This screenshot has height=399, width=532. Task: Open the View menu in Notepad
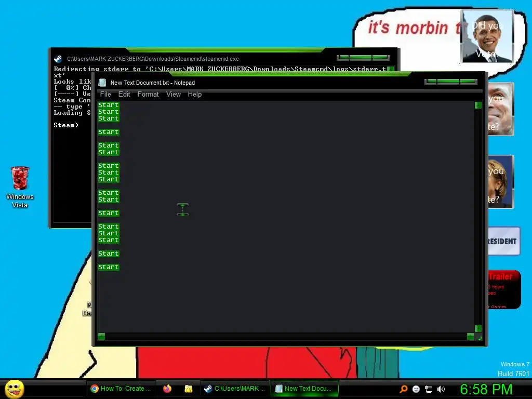coord(174,95)
